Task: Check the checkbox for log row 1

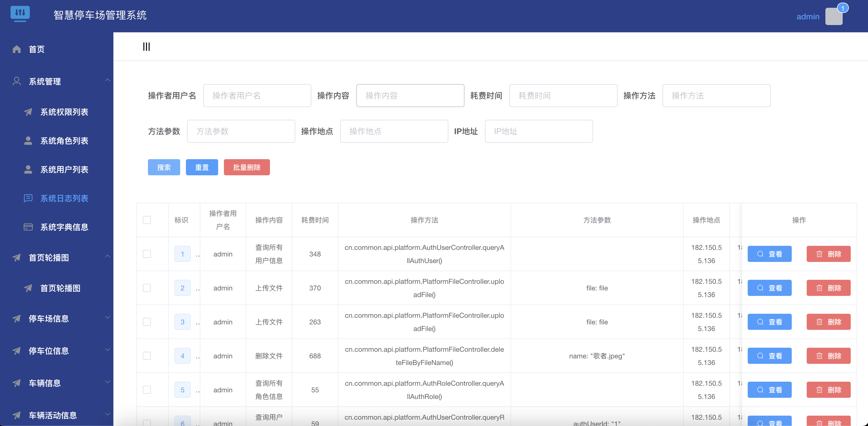Action: (146, 254)
